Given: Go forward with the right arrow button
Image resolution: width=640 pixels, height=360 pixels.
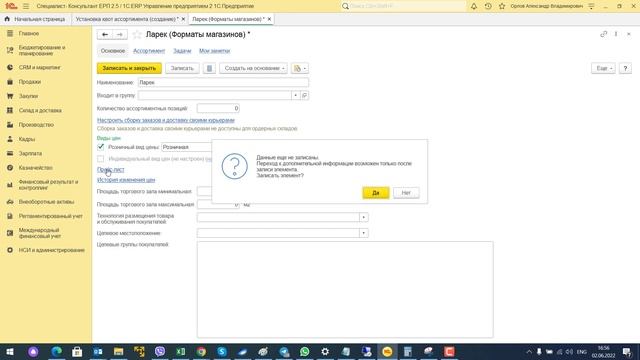Looking at the screenshot, I should (120, 35).
